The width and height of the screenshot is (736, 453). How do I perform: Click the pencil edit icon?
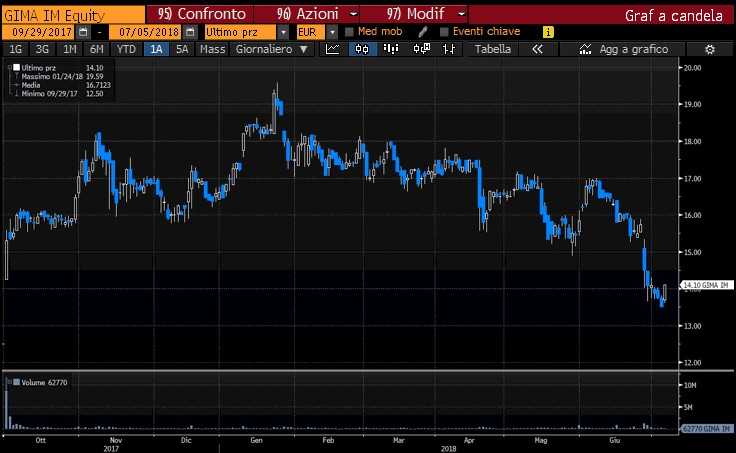click(424, 32)
